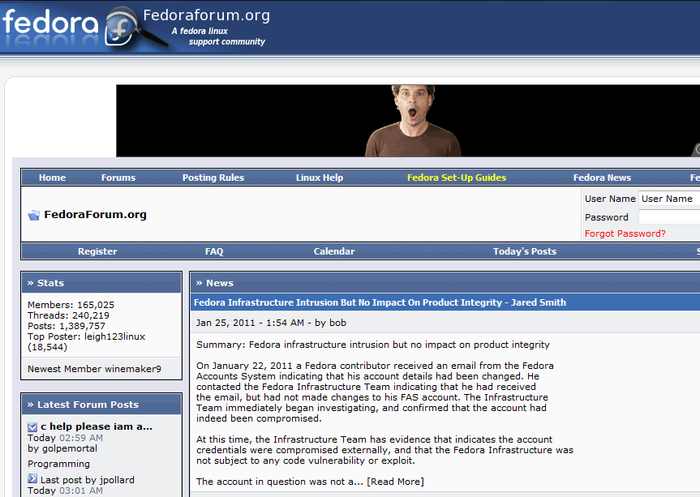This screenshot has height=497, width=700.
Task: Open golpemortal's user profile
Action: tap(69, 449)
